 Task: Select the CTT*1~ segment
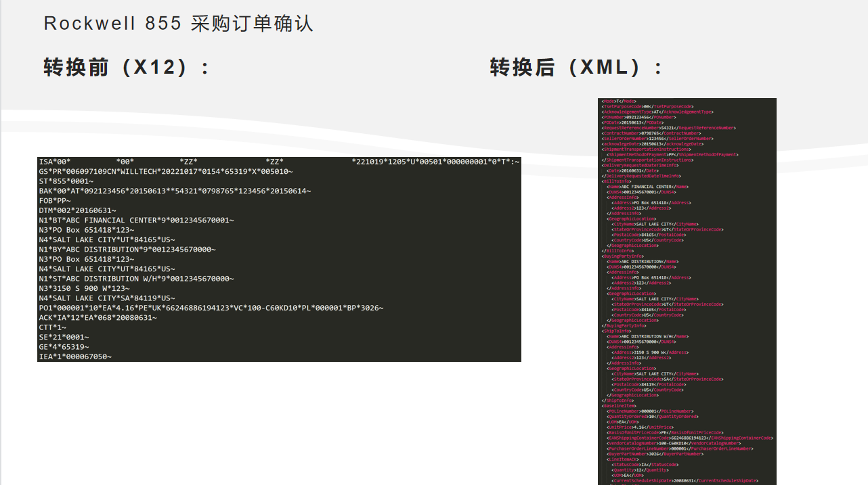pyautogui.click(x=52, y=327)
